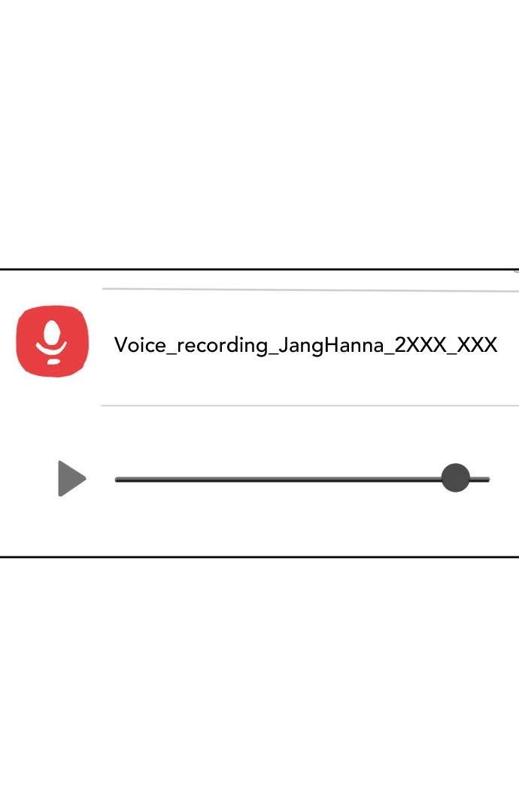Viewport: 519px width, 812px height.
Task: Select the "Voice_recording" word in the filename
Action: click(191, 345)
